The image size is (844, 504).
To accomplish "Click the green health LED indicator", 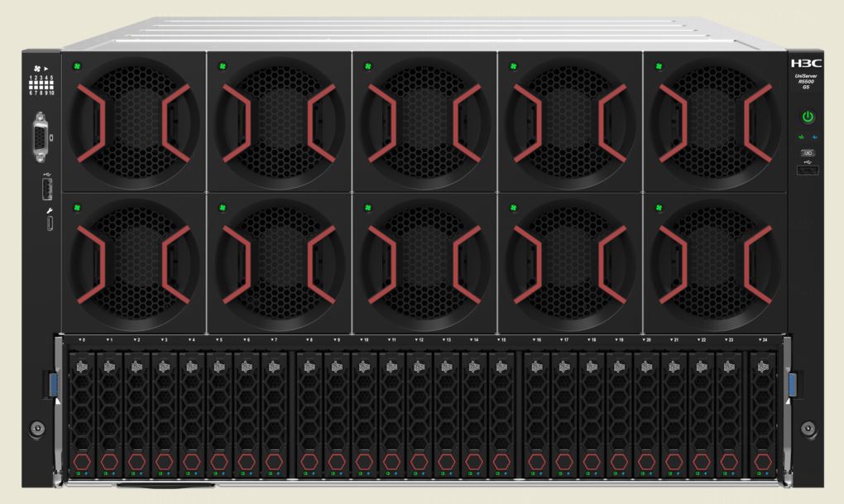I will pyautogui.click(x=801, y=137).
